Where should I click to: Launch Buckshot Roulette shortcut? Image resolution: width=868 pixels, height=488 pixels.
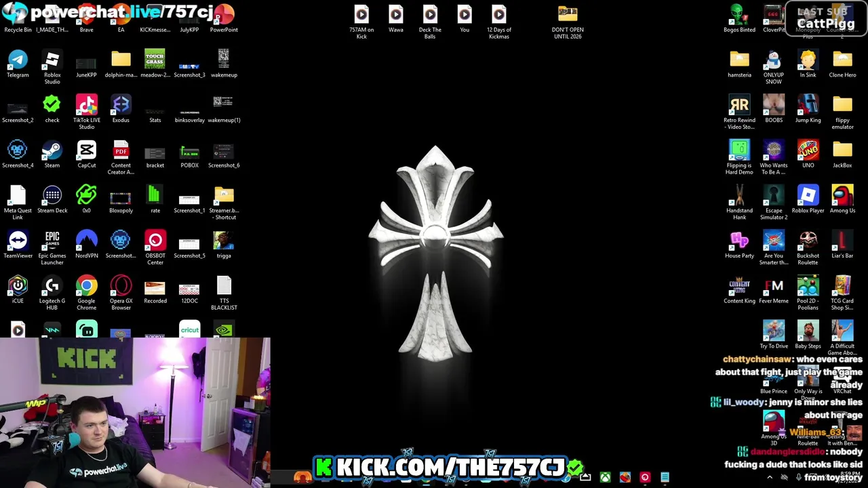click(x=808, y=248)
